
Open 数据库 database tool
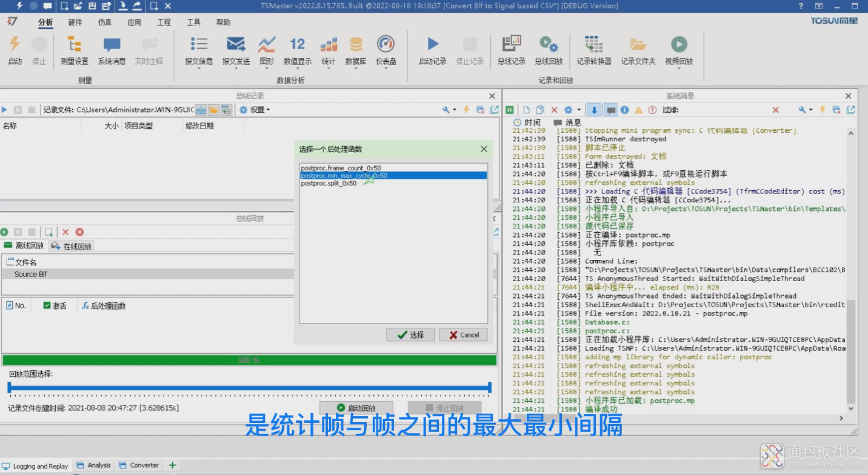click(x=356, y=50)
